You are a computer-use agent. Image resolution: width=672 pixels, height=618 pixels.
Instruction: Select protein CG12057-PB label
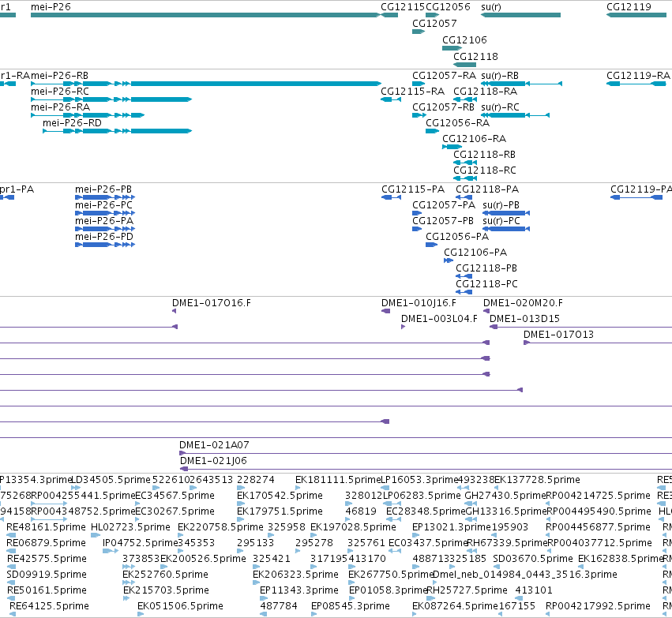point(443,221)
